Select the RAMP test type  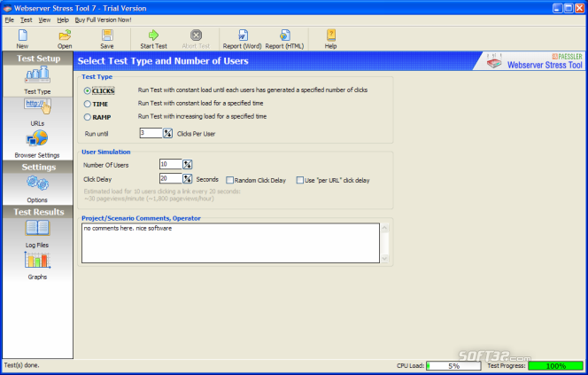click(x=88, y=117)
